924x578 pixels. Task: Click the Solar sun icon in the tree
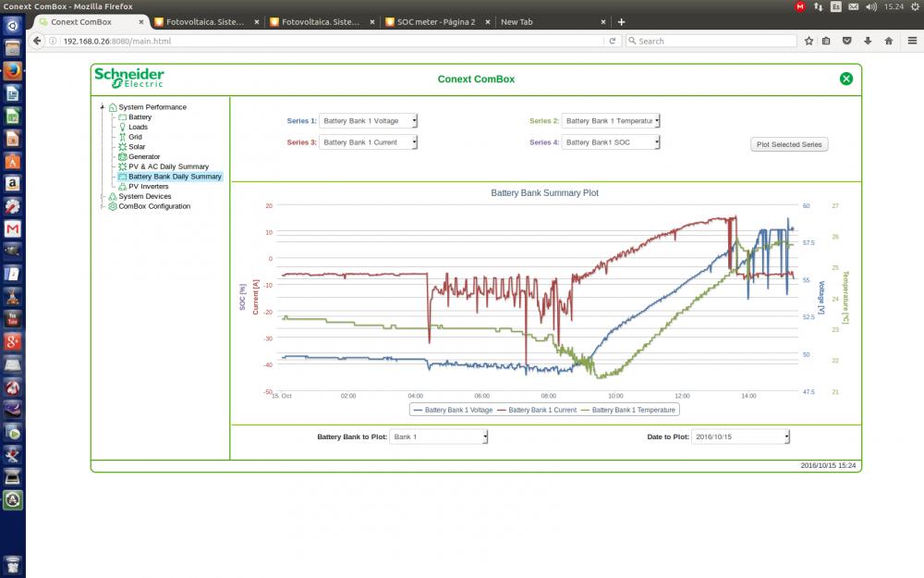coord(123,147)
